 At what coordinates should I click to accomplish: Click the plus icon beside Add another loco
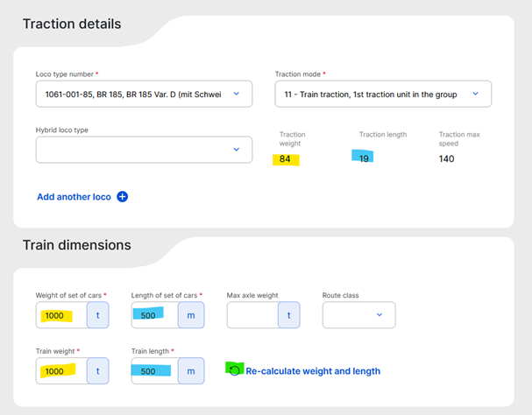pos(122,197)
